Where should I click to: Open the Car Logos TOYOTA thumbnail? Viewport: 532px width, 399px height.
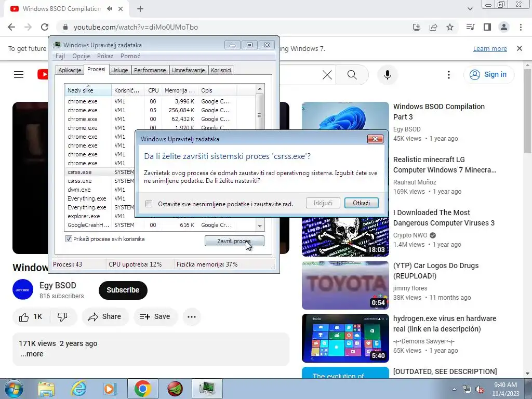point(345,285)
